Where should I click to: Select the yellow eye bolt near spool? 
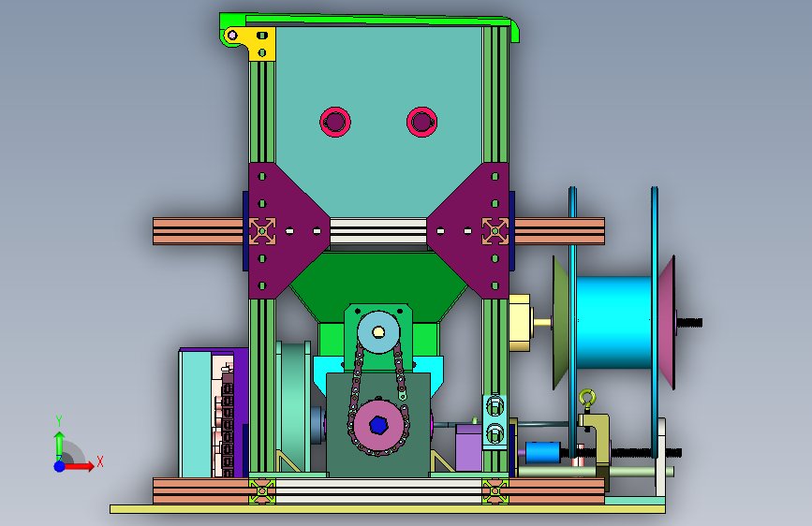coord(586,399)
